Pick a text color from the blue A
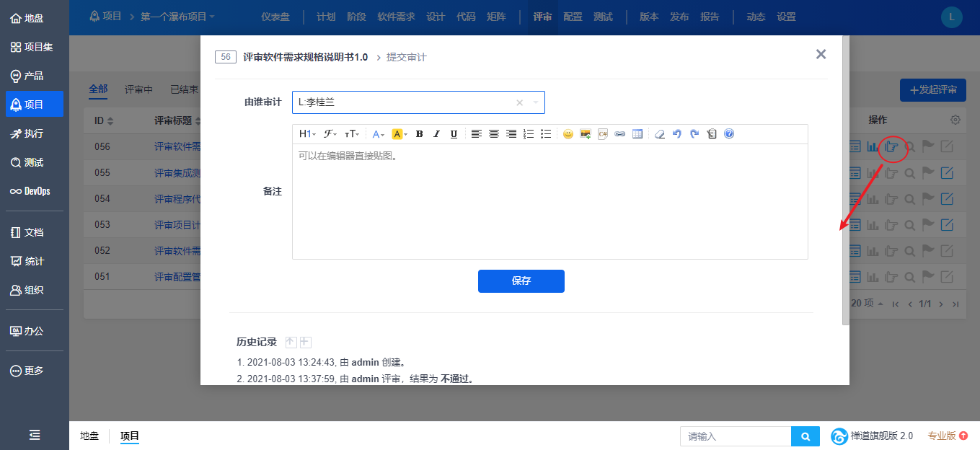Screen dimensions: 980x450 tap(379, 134)
